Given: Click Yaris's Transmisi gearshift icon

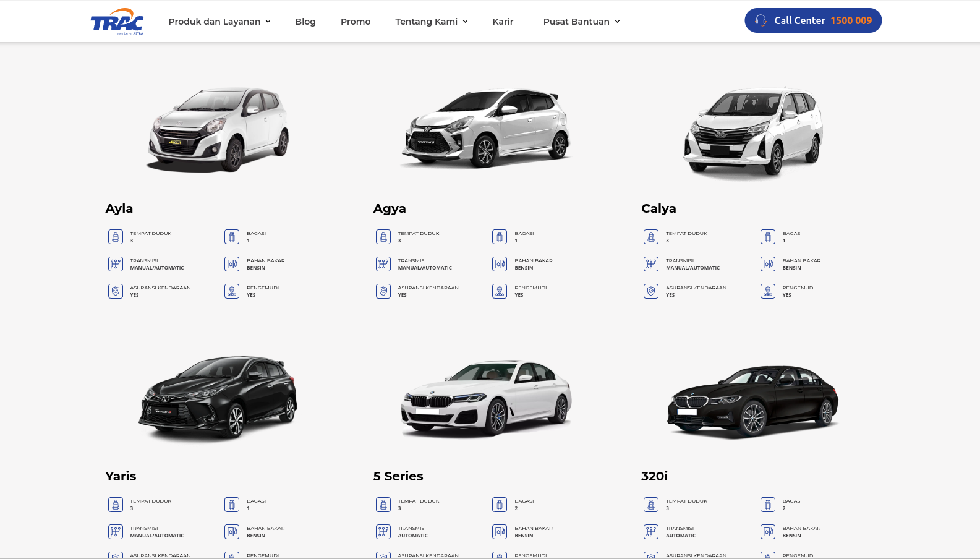Looking at the screenshot, I should (116, 532).
